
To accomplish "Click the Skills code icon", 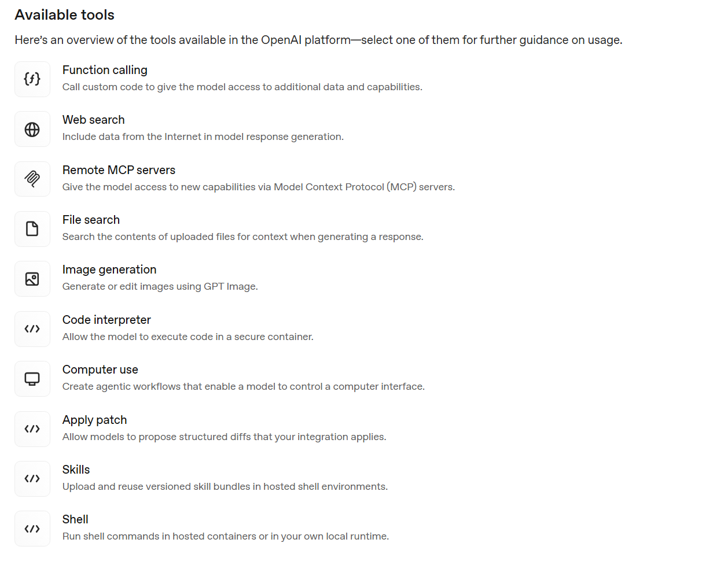I will pyautogui.click(x=32, y=479).
